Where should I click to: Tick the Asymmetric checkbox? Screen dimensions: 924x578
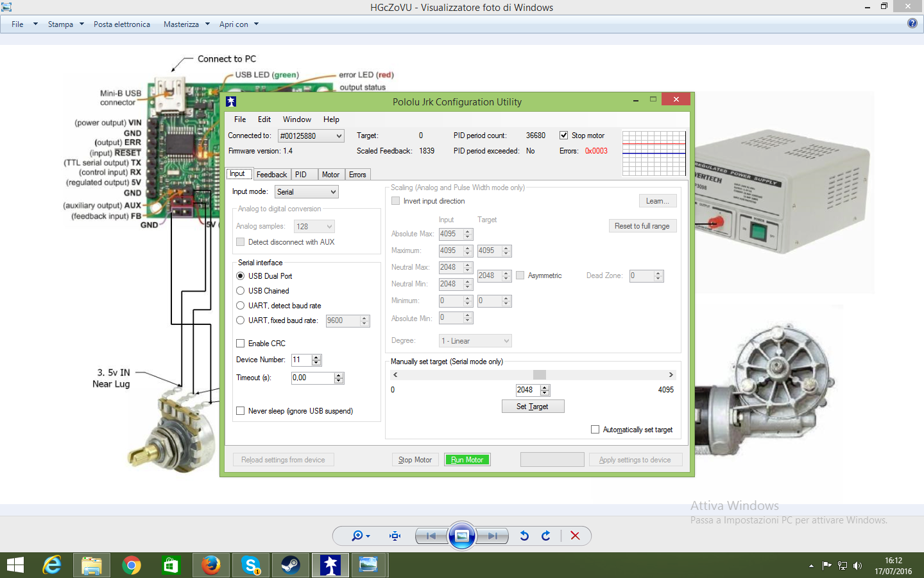click(520, 276)
